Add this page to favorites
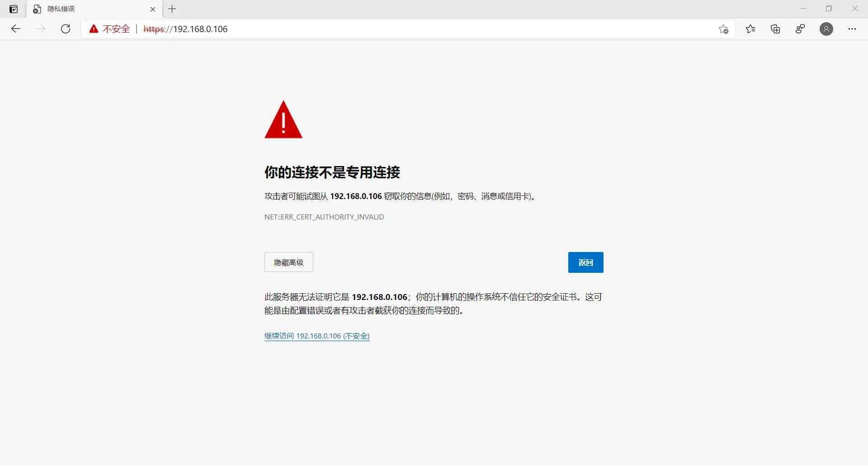868x466 pixels. coord(723,29)
